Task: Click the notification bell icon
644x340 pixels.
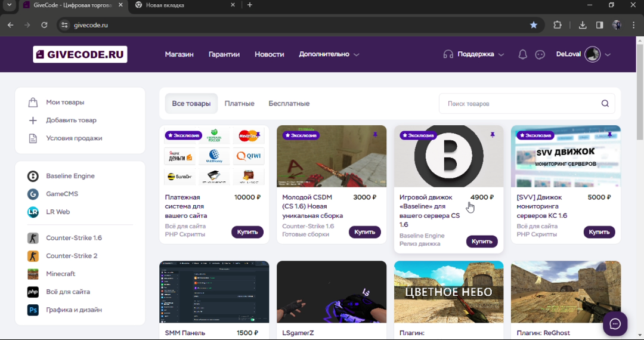Action: [522, 54]
